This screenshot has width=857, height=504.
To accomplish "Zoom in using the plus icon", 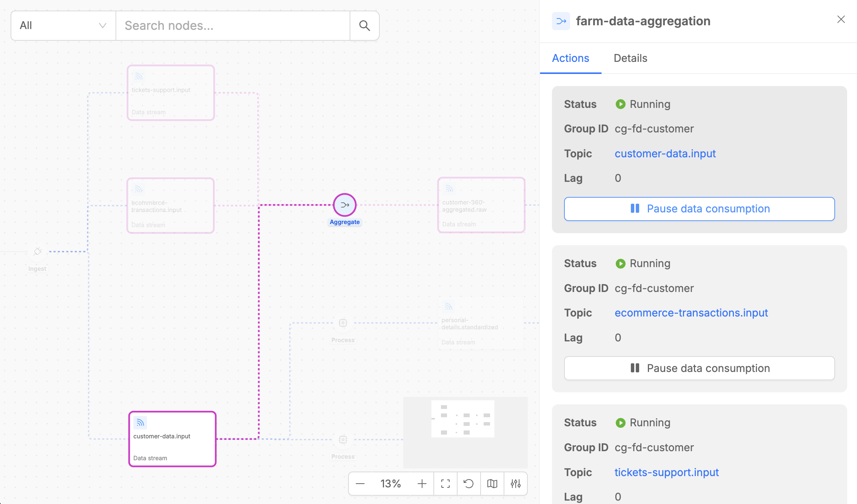I will 422,484.
